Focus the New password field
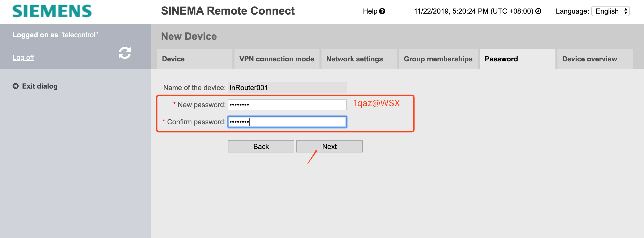The height and width of the screenshot is (238, 644). pos(287,105)
